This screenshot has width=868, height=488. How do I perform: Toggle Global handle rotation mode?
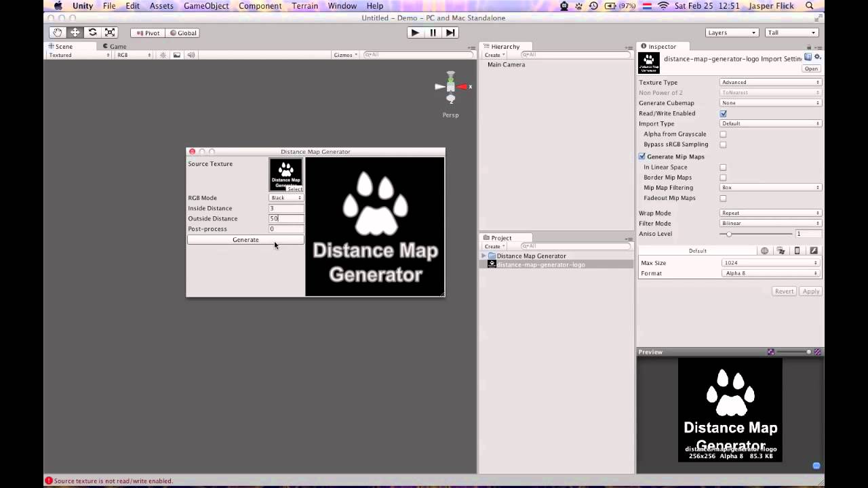click(x=182, y=33)
